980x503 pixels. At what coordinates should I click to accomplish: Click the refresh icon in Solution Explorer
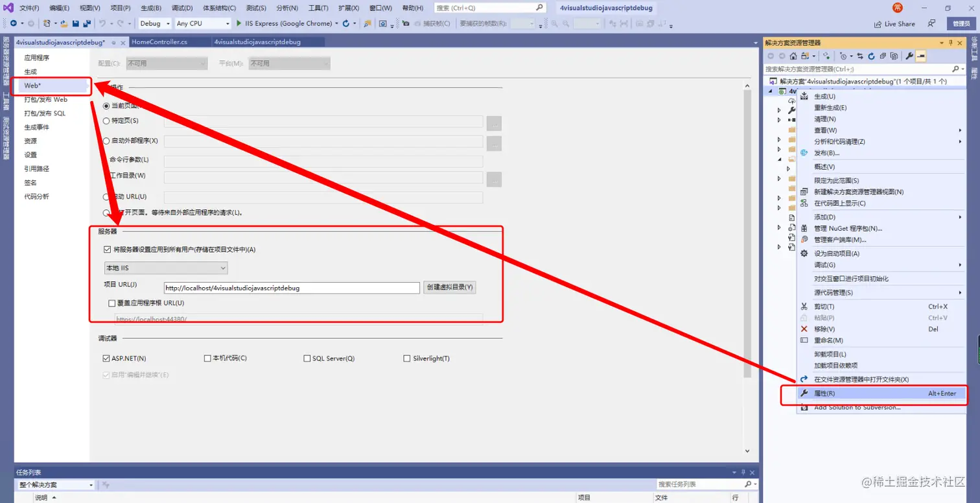point(872,56)
